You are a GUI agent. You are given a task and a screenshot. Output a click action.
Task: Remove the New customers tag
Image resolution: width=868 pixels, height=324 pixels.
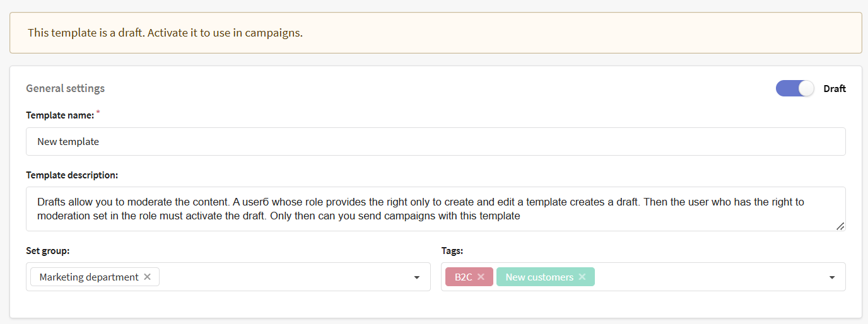tap(582, 277)
